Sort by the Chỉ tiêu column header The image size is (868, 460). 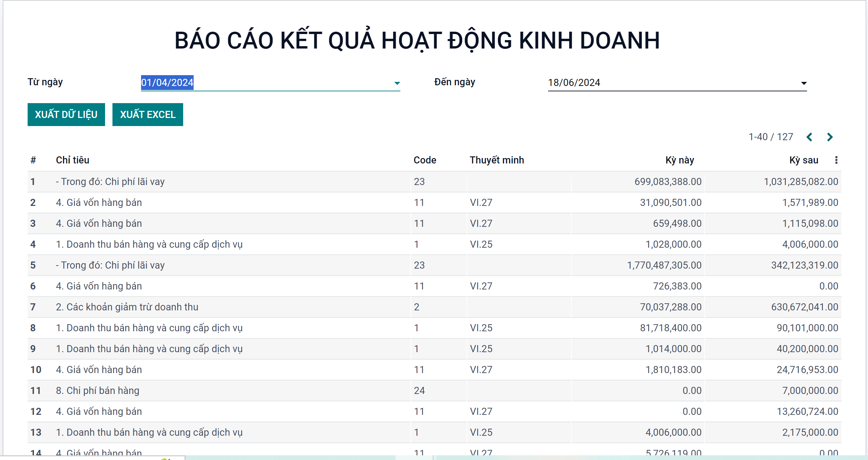(x=72, y=160)
